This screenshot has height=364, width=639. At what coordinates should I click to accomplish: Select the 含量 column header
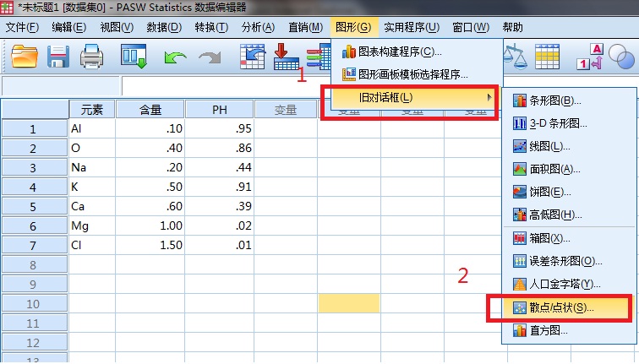[x=150, y=110]
